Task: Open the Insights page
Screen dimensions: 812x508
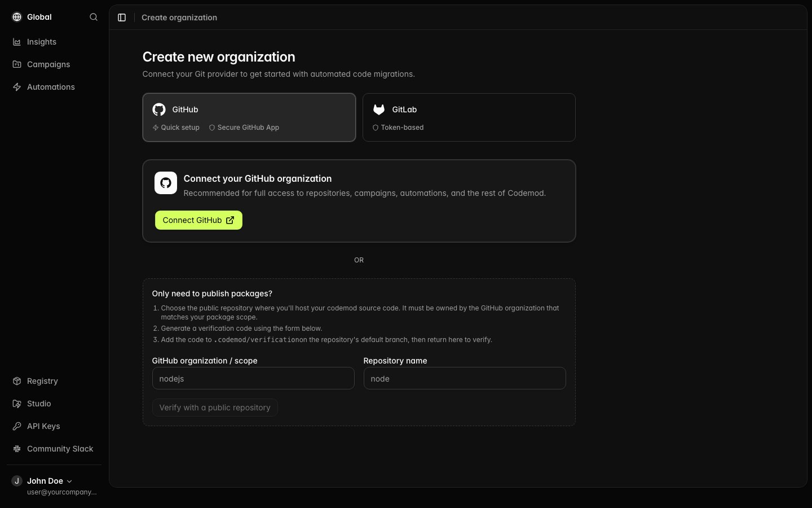Action: click(x=54, y=42)
